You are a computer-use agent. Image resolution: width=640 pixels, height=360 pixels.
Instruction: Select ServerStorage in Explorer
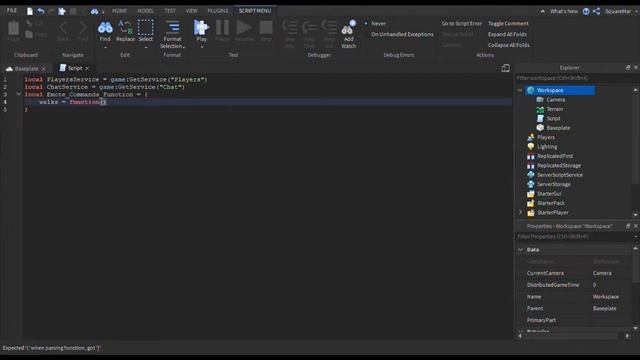click(554, 184)
